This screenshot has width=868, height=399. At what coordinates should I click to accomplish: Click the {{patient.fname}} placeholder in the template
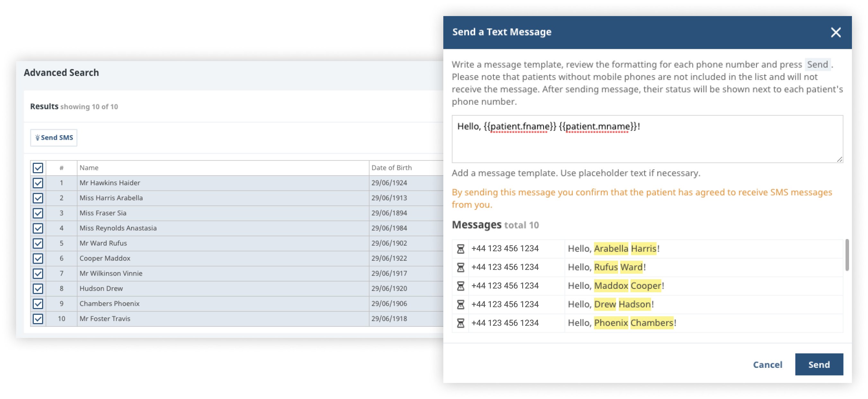tap(519, 126)
